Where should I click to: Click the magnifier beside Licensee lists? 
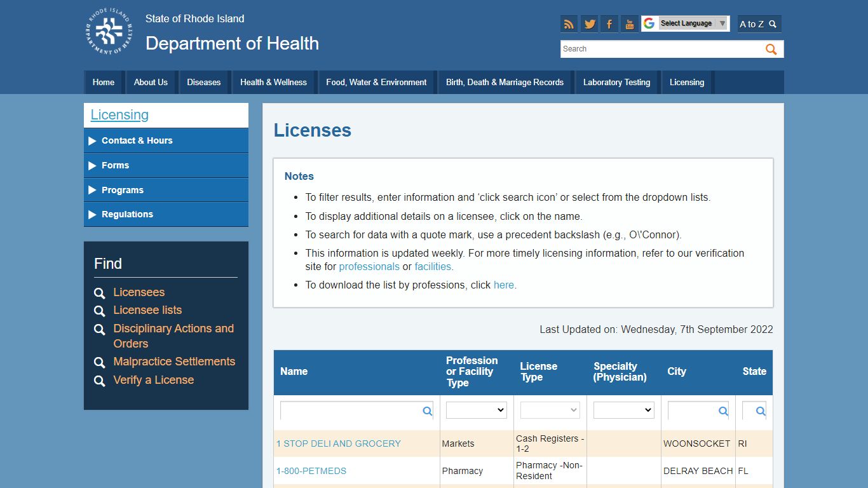[x=99, y=311]
